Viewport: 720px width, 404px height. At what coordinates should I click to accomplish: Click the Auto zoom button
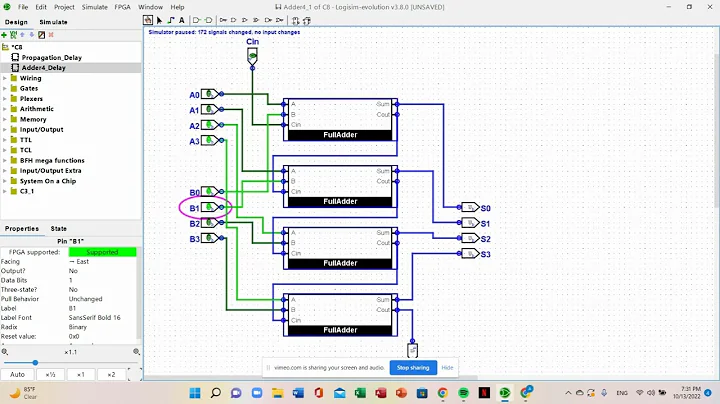pos(17,375)
